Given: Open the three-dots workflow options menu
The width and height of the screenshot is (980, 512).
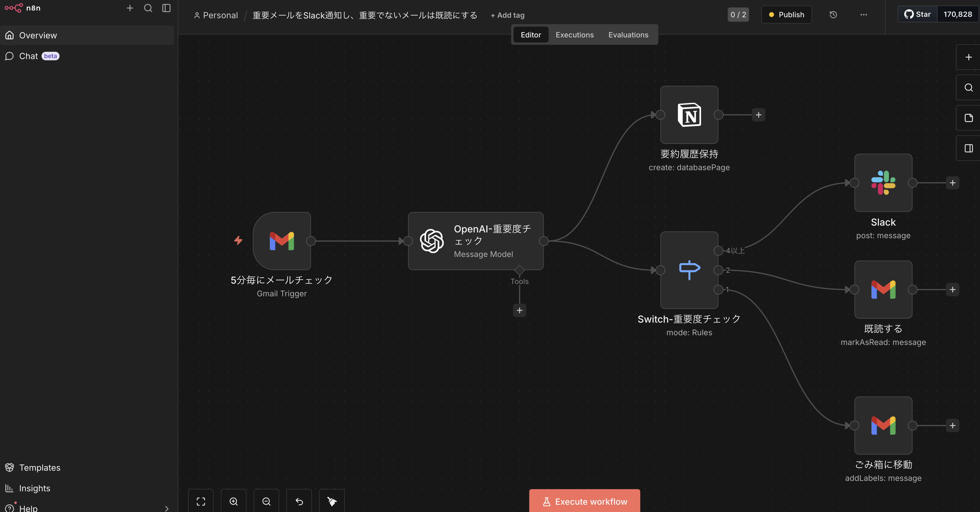Looking at the screenshot, I should click(x=864, y=15).
